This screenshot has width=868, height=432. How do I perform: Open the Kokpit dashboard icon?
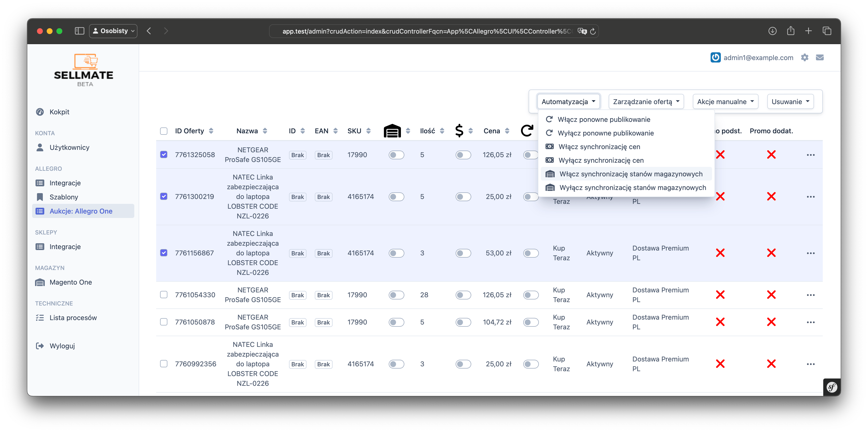click(40, 112)
